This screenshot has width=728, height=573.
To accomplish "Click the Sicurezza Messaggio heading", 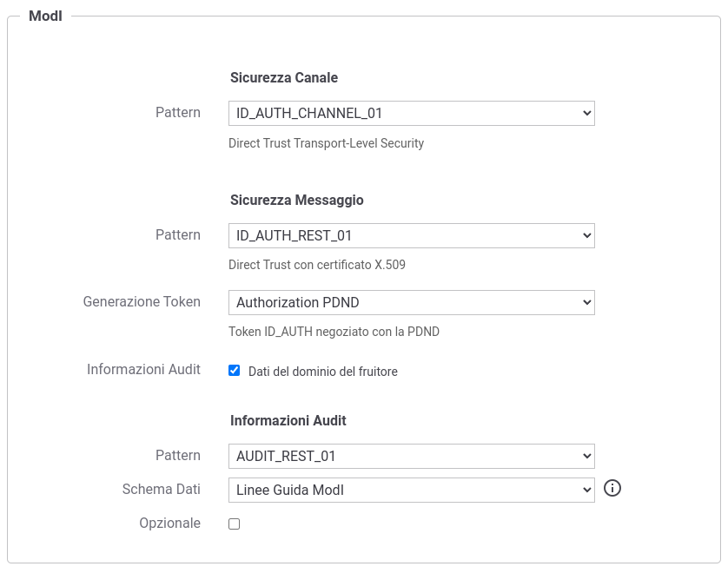I will [297, 200].
